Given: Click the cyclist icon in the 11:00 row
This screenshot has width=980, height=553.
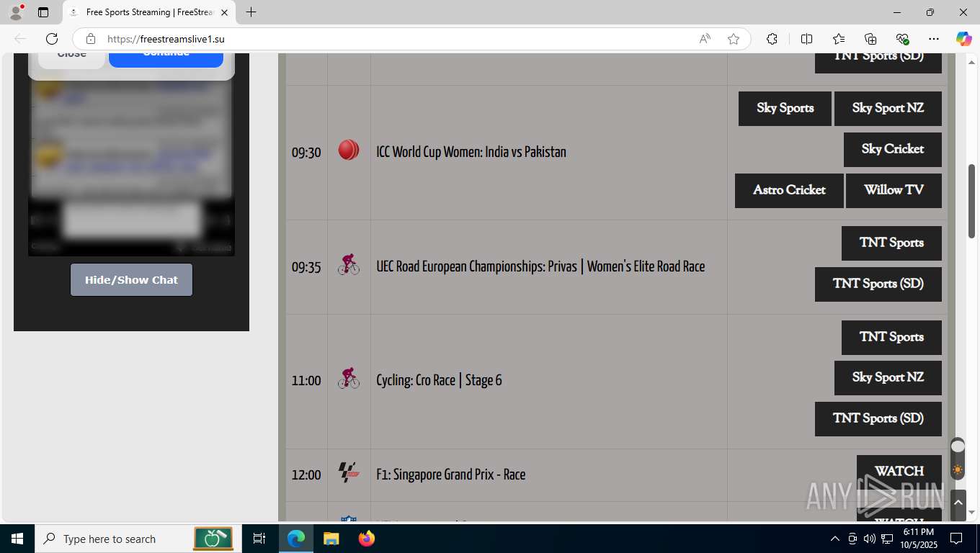Looking at the screenshot, I should coord(349,378).
